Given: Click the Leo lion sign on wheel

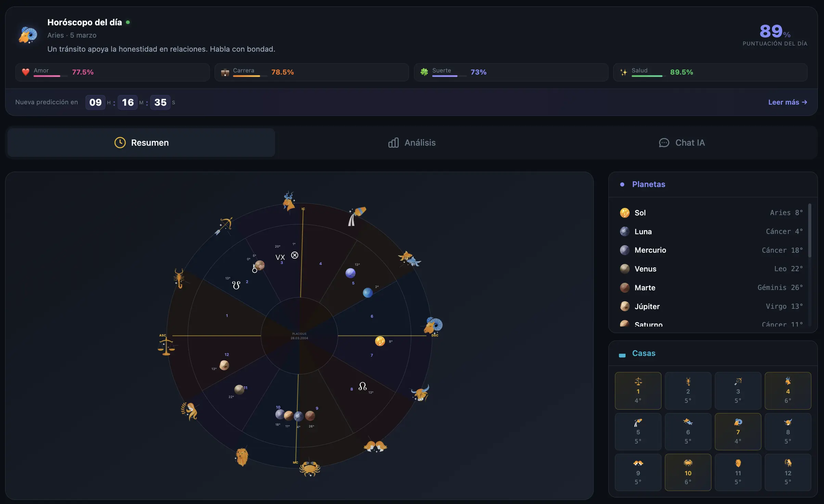Looking at the screenshot, I should [x=242, y=457].
